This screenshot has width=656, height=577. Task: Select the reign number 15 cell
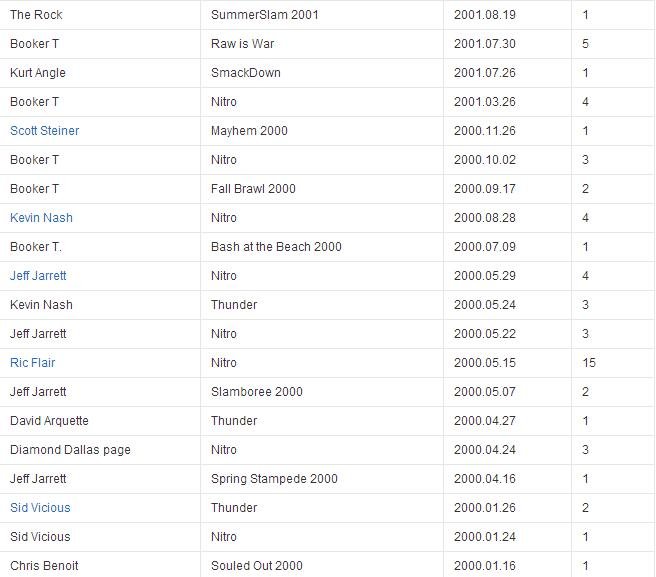(x=612, y=363)
